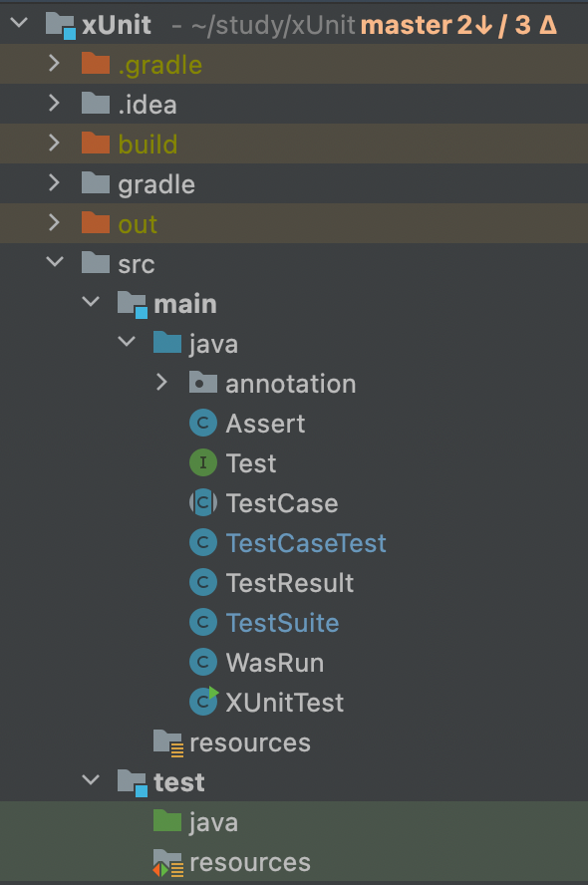Click the blue java source root icon

click(x=167, y=343)
